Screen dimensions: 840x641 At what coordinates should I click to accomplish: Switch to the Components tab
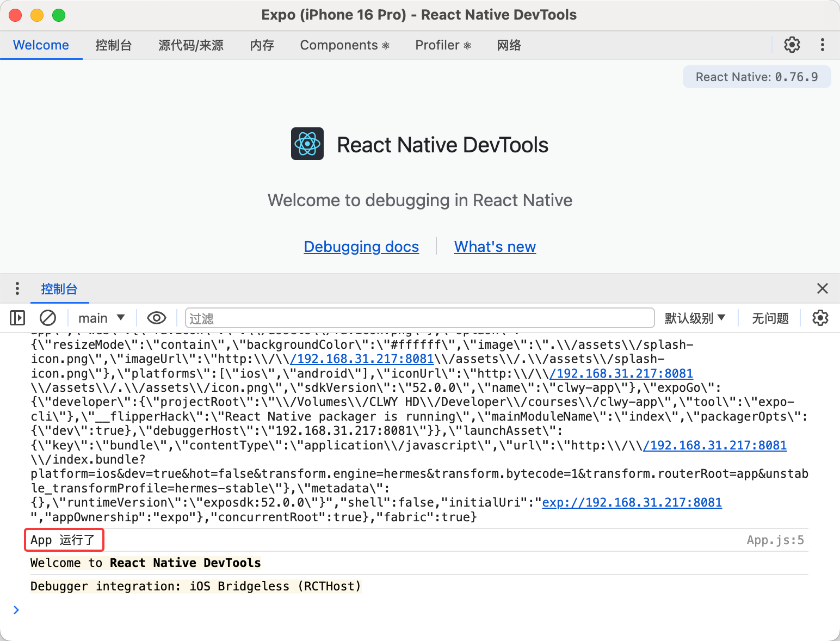(344, 45)
